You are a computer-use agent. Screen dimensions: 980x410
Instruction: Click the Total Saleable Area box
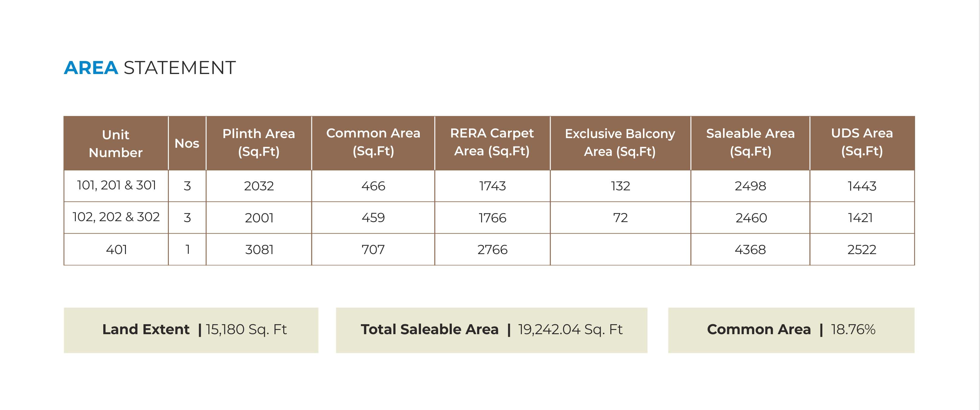point(492,330)
